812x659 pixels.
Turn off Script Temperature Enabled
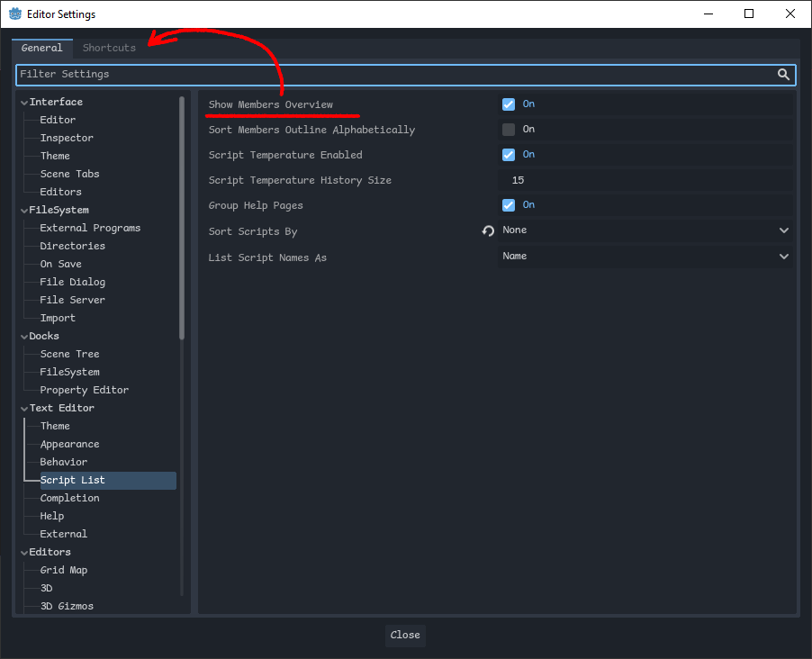[x=508, y=154]
